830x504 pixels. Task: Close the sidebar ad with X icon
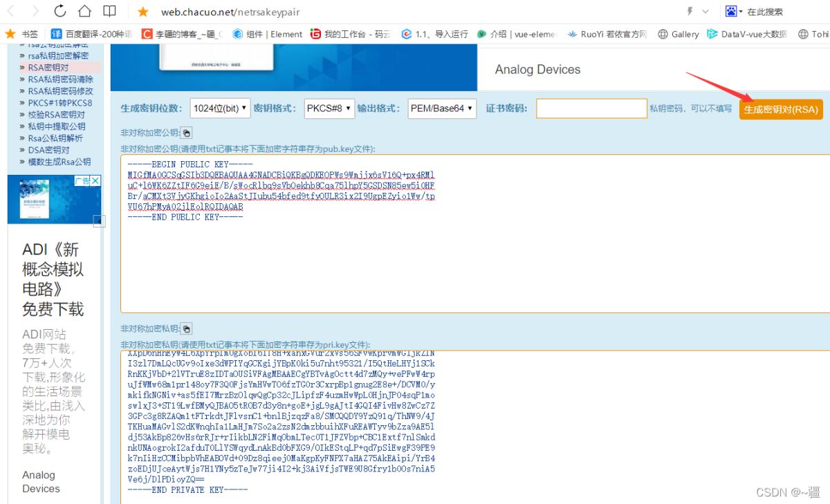click(x=96, y=180)
